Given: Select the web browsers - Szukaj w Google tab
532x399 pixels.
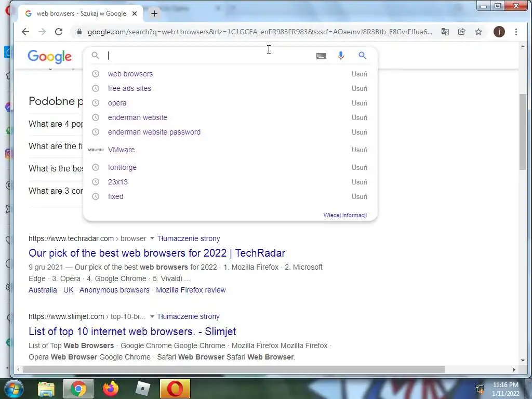Looking at the screenshot, I should (x=81, y=14).
